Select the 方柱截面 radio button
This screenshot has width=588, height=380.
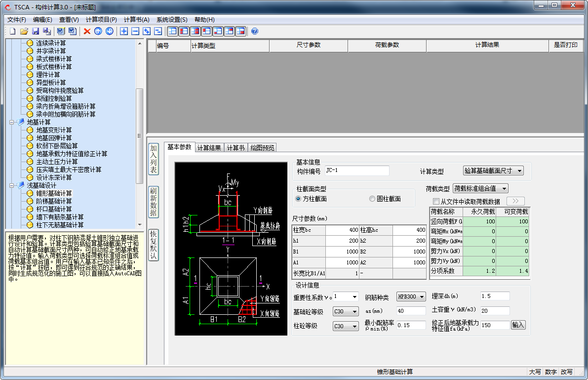point(298,199)
